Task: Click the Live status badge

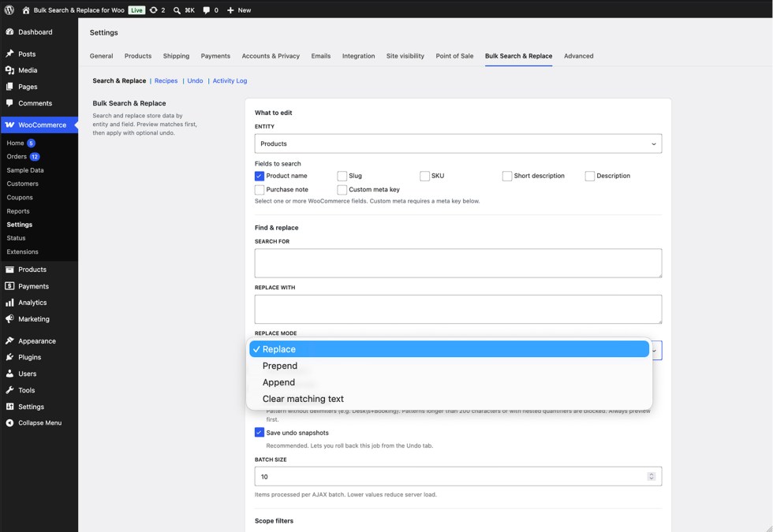Action: 136,9
